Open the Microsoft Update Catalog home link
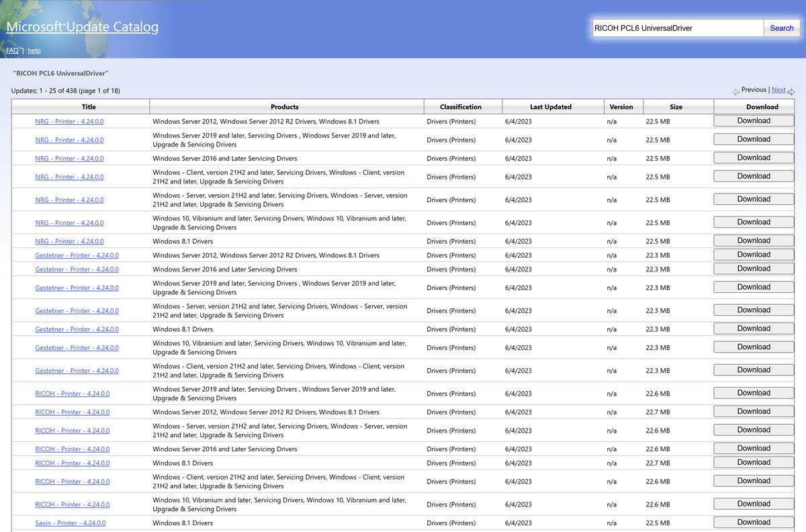Screen dimensions: 806x532 point(82,28)
